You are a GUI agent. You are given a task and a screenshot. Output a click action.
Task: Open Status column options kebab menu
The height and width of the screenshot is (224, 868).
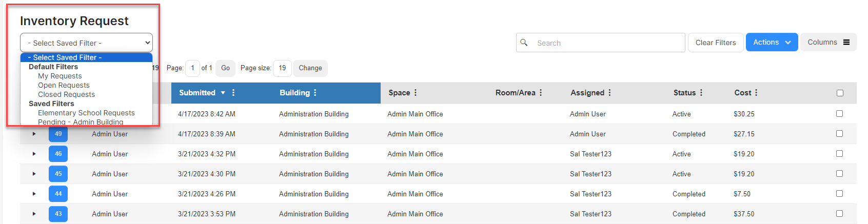coord(701,93)
